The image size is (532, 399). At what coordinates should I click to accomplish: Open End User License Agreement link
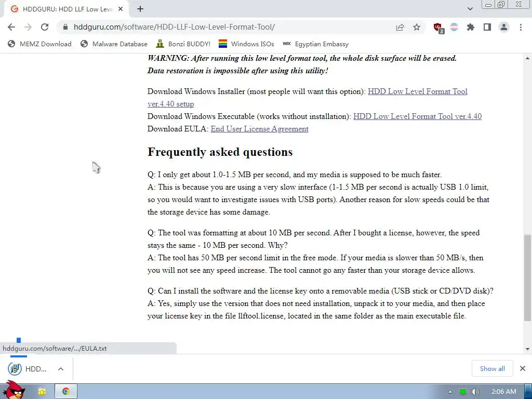click(260, 129)
